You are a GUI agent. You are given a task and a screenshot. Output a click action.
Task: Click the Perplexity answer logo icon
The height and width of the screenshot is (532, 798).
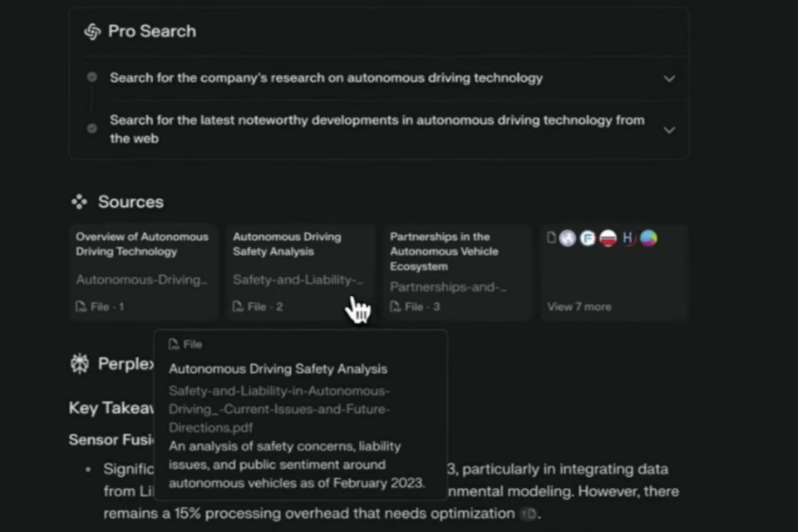[x=80, y=363]
